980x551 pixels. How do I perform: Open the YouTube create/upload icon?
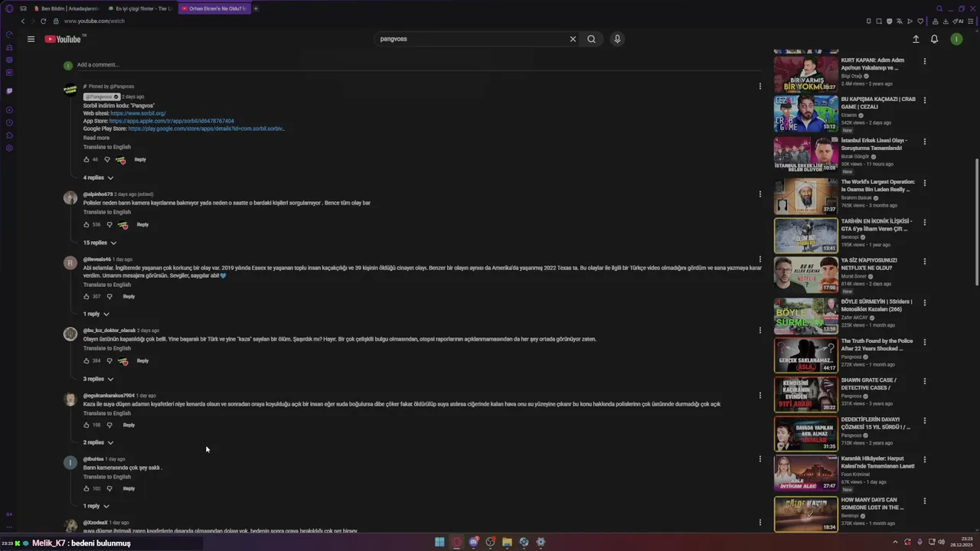click(x=916, y=39)
